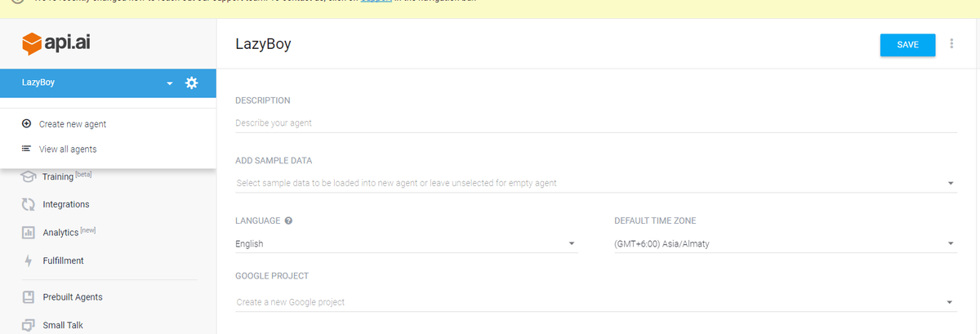Click the Integrations cycle icon
This screenshot has height=334, width=980.
[29, 204]
